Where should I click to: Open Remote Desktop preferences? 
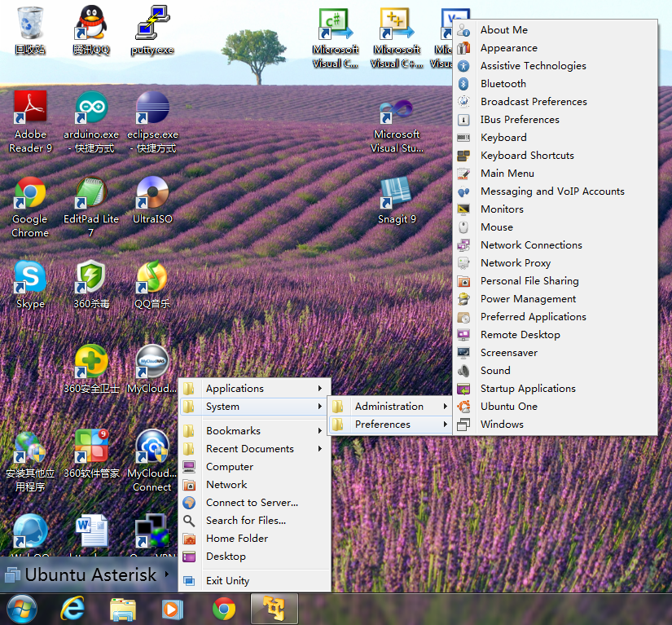[555, 335]
